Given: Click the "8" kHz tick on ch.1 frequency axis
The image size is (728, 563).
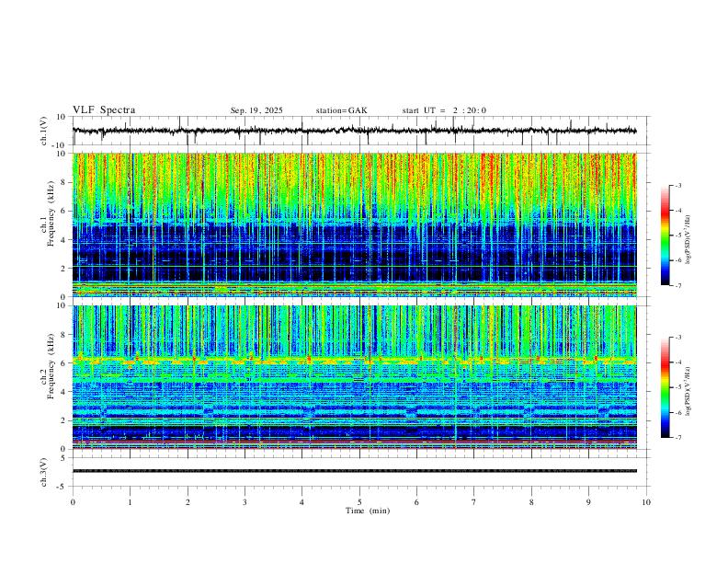Looking at the screenshot, I should click(63, 182).
